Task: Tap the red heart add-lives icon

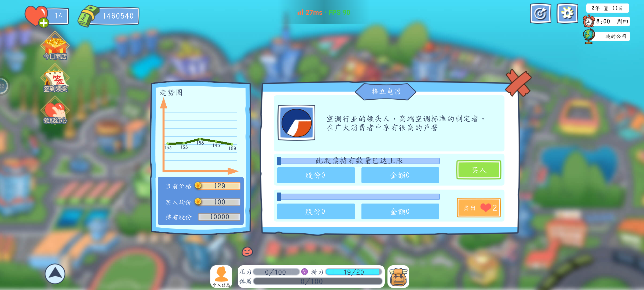Action: coord(37,16)
